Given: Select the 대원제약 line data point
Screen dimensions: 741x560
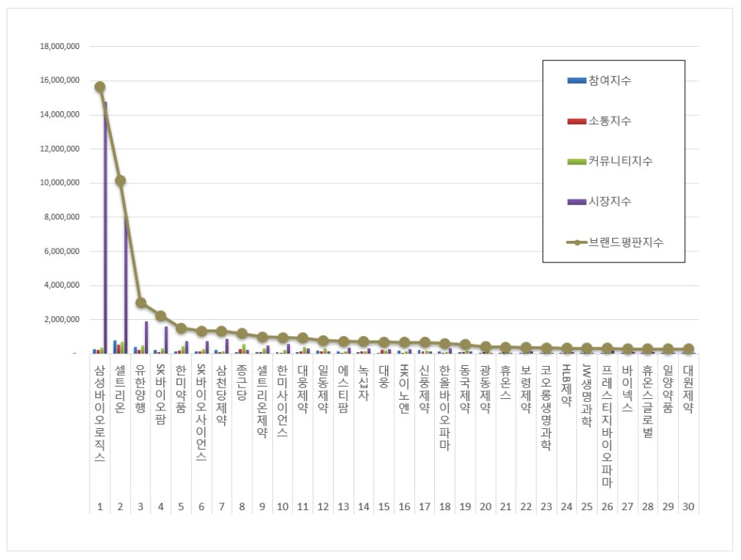Looking at the screenshot, I should click(688, 349).
